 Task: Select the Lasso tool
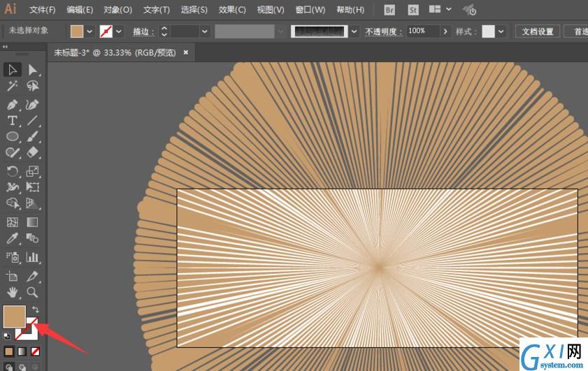click(33, 86)
